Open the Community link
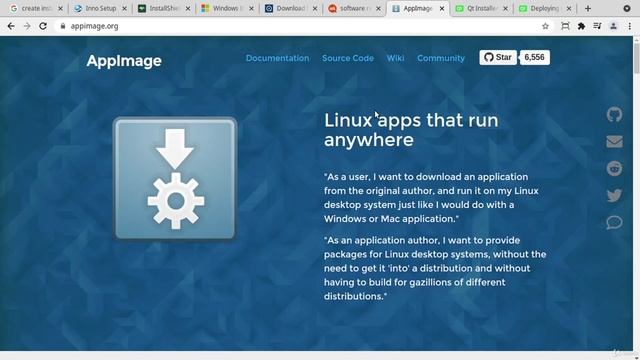Image resolution: width=640 pixels, height=360 pixels. click(x=441, y=58)
